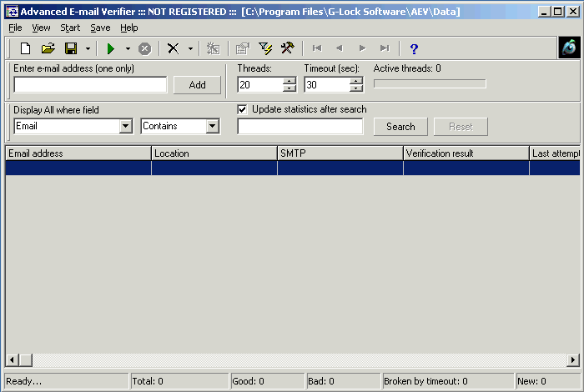Toggle Update statistics after search checkbox
Viewport: 584px width, 392px height.
tap(242, 109)
